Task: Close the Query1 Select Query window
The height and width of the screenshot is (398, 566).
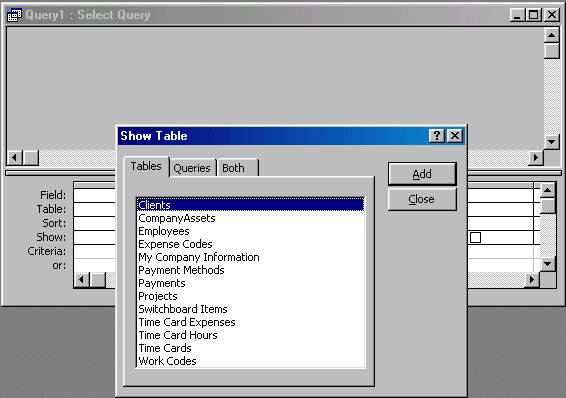Action: (552, 15)
